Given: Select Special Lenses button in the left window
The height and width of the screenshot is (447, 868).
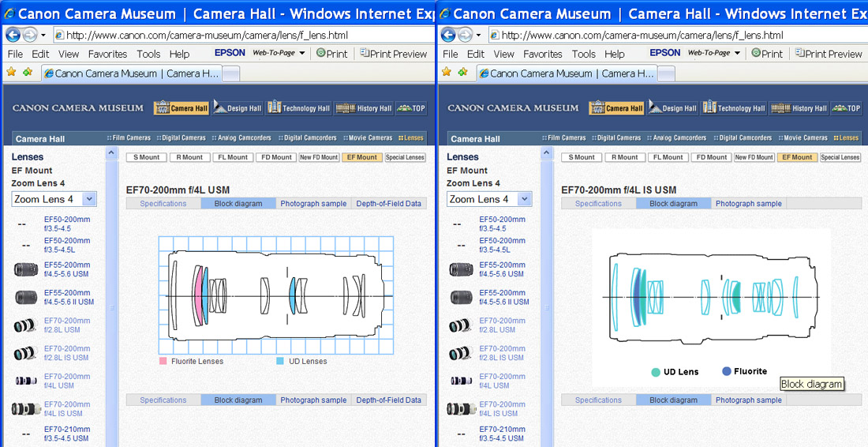Looking at the screenshot, I should pos(406,157).
